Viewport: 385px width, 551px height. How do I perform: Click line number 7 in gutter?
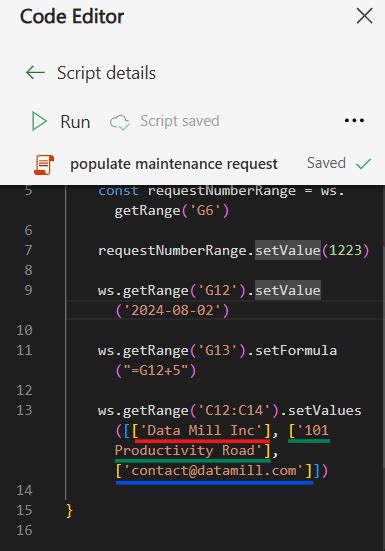pos(28,250)
